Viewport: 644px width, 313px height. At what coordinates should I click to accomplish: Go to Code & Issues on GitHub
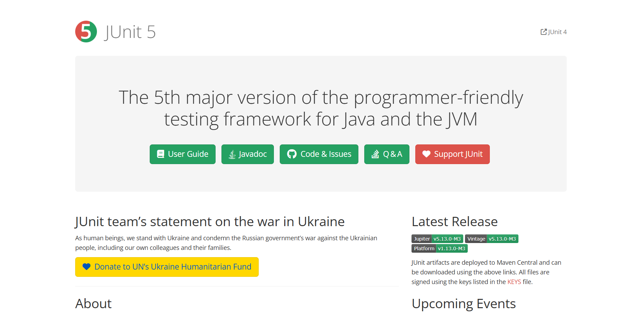click(319, 154)
